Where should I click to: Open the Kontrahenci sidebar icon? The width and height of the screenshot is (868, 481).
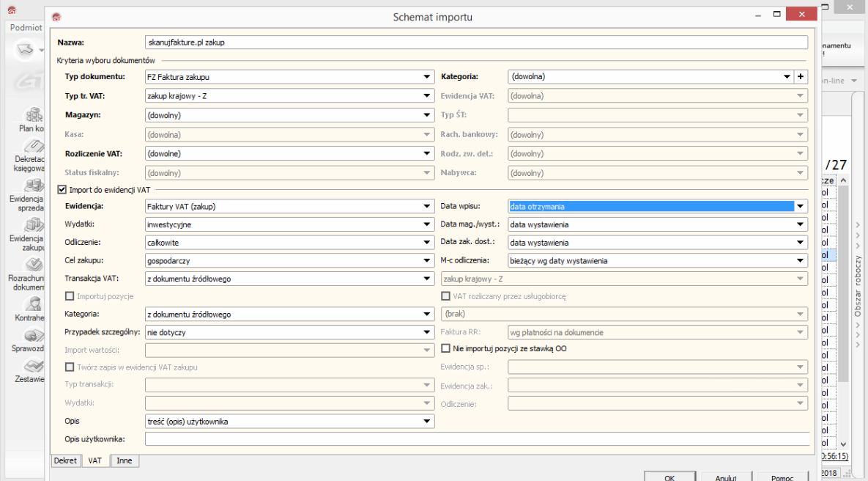[x=33, y=304]
